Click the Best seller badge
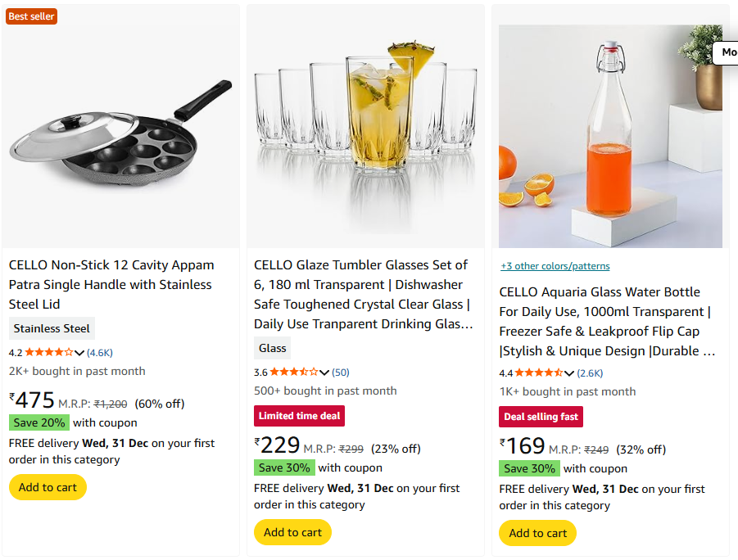738x560 pixels. tap(31, 16)
